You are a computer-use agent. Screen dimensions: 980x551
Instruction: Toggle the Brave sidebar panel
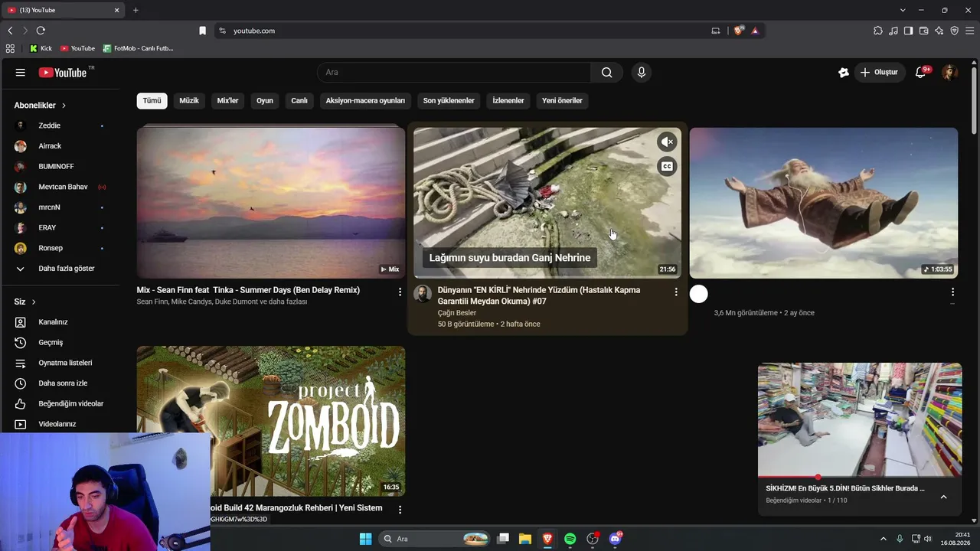point(909,31)
